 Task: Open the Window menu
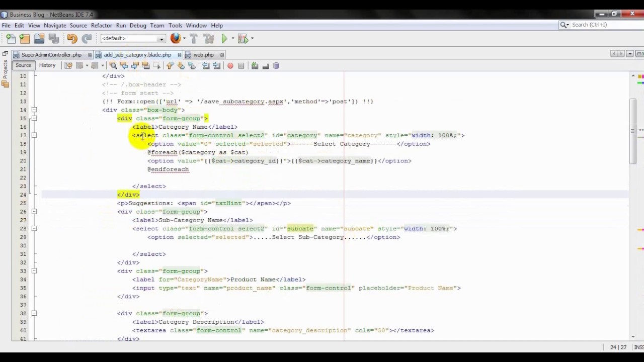(196, 25)
